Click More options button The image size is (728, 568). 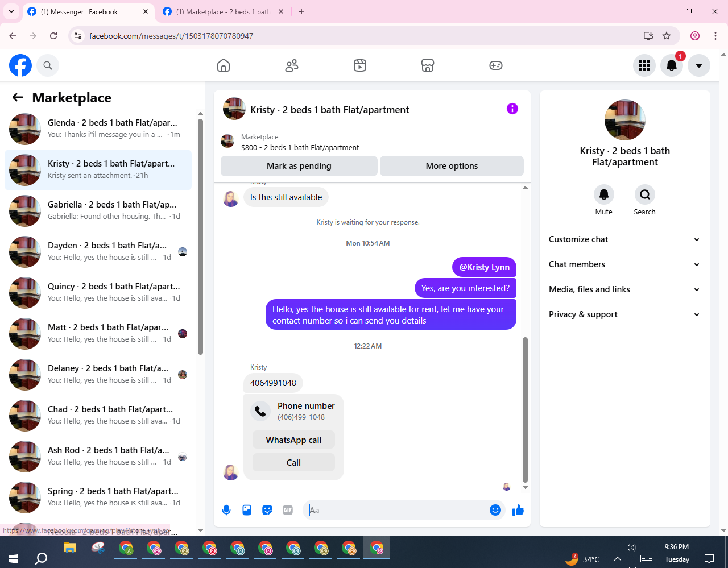[452, 166]
